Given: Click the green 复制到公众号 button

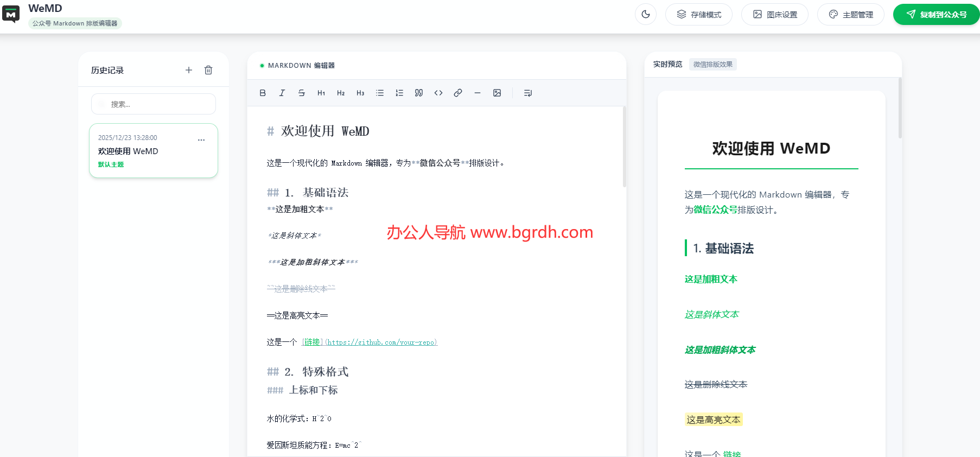Looking at the screenshot, I should (x=937, y=14).
